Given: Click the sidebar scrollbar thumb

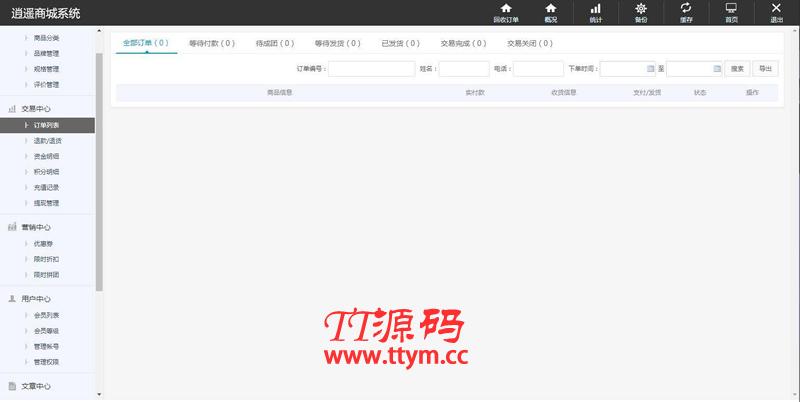Looking at the screenshot, I should pos(99,172).
